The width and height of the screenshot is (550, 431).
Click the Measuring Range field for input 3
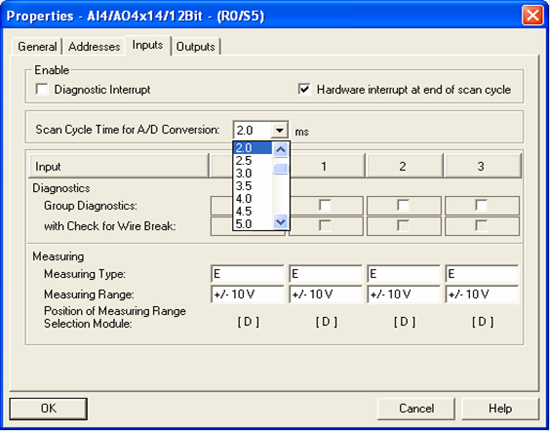pyautogui.click(x=482, y=294)
